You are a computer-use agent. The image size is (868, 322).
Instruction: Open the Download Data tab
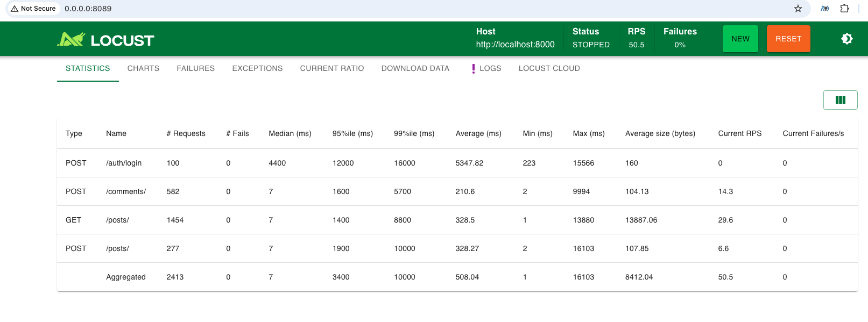(415, 68)
